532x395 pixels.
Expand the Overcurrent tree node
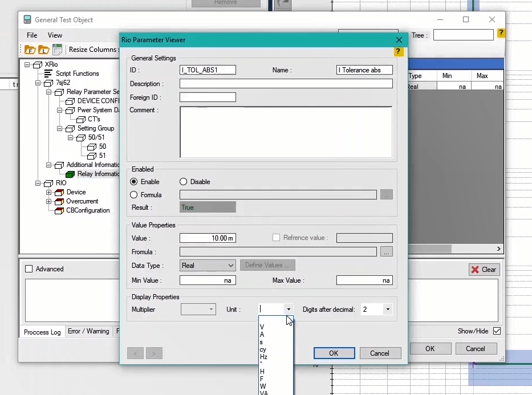point(49,201)
